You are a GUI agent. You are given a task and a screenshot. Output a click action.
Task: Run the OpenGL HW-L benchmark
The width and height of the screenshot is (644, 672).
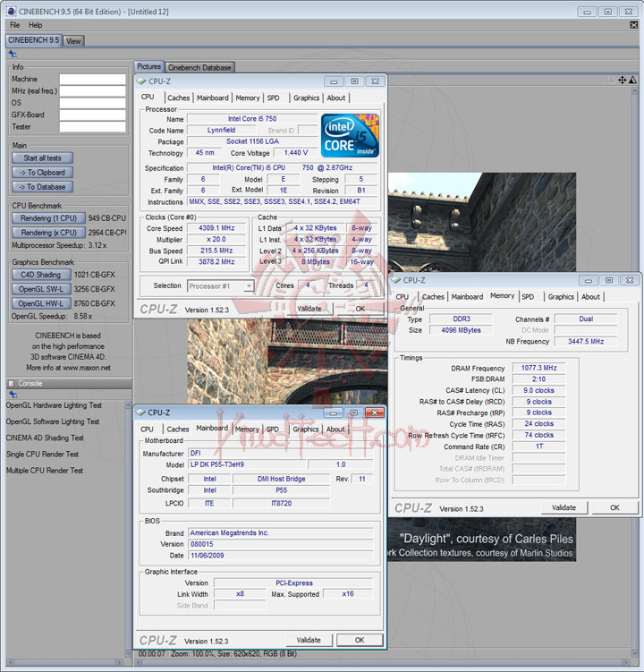click(x=41, y=303)
